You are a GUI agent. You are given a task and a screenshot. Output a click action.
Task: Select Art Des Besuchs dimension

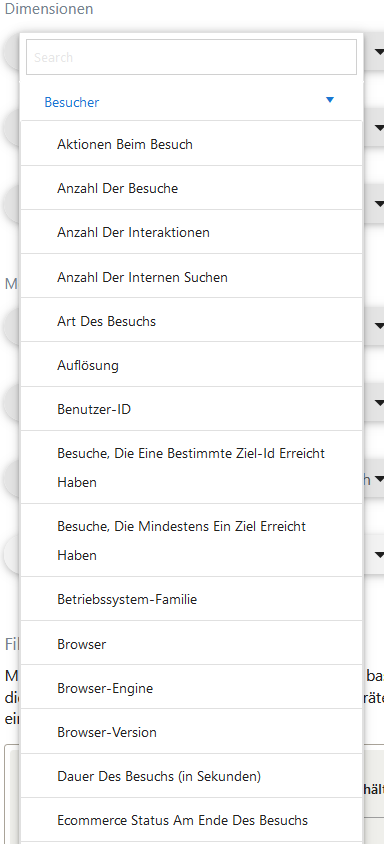191,321
